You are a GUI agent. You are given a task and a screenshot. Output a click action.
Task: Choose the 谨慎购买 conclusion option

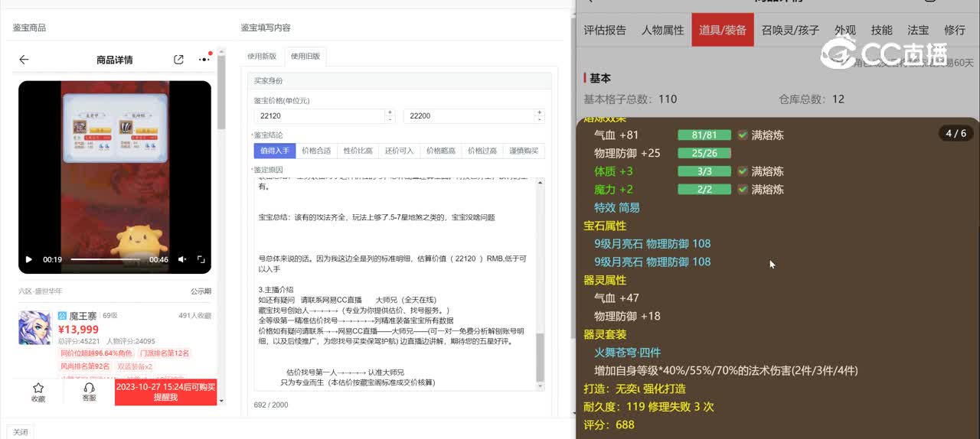[524, 151]
